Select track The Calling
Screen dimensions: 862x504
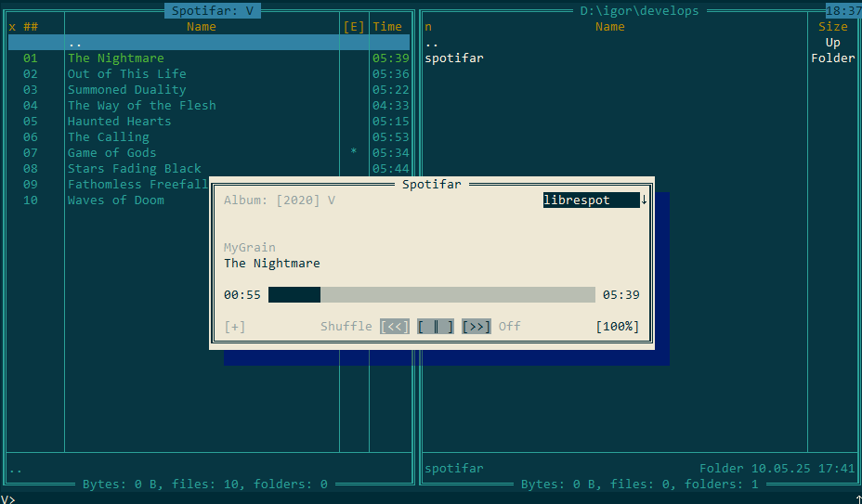click(x=209, y=136)
